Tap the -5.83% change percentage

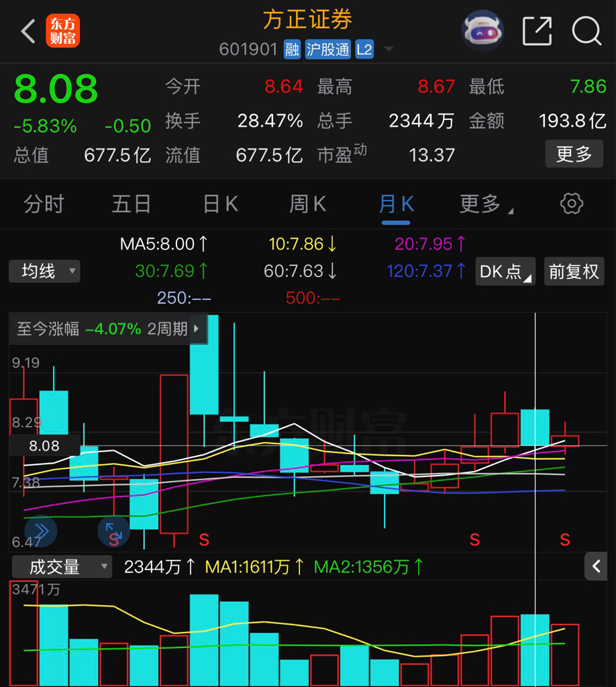tap(45, 126)
